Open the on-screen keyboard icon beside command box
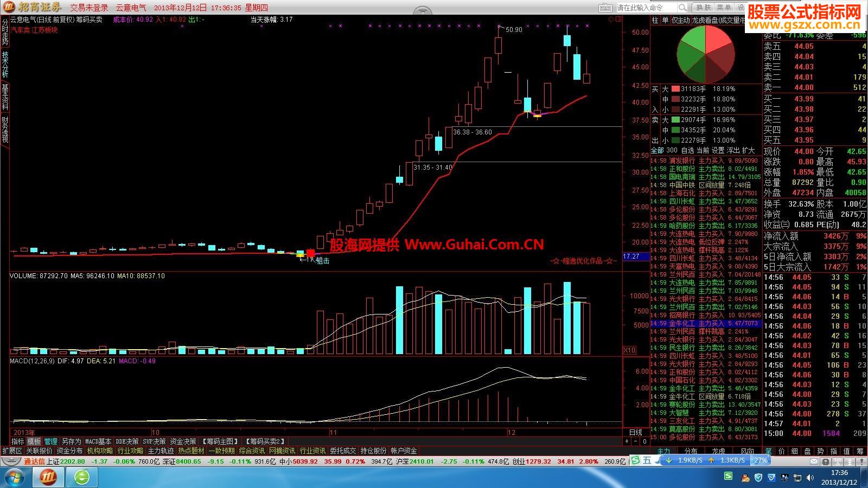Screen dimensions: 868x488 coord(605,8)
